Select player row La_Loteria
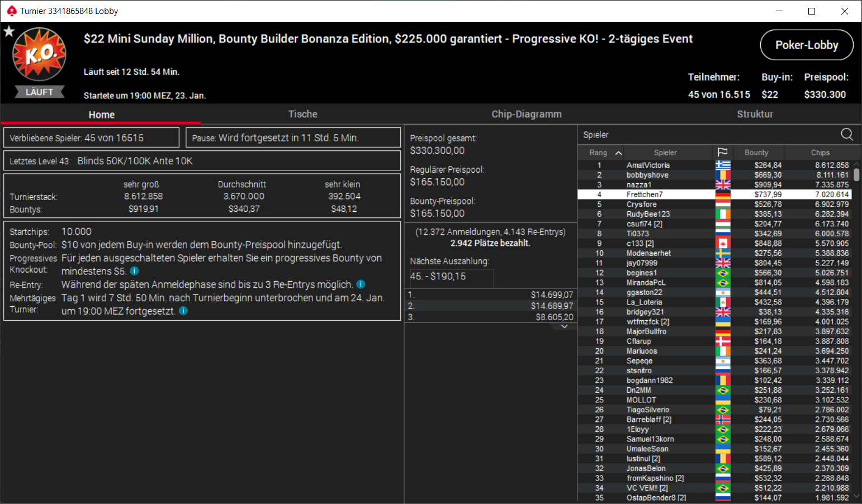 coord(714,302)
